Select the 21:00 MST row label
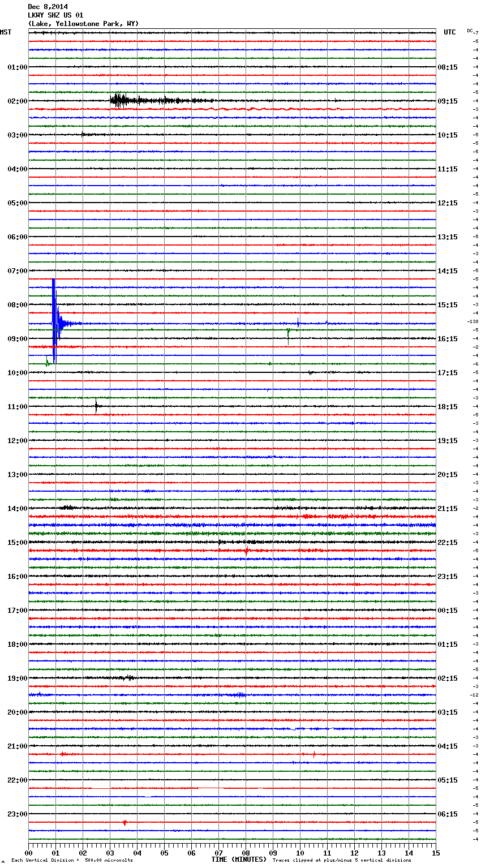The width and height of the screenshot is (481, 868). 18,746
